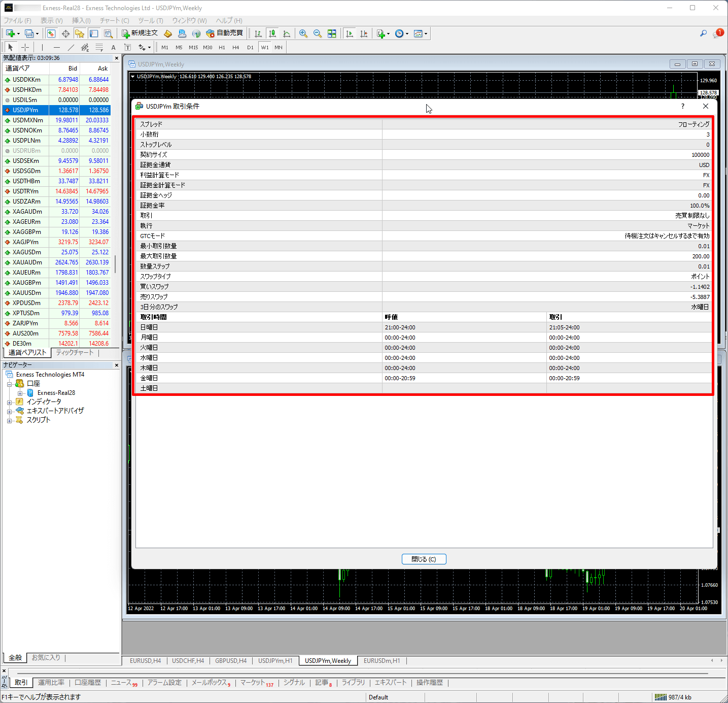Click the 閉じる (C) button
Viewport: 728px width, 703px height.
pyautogui.click(x=424, y=559)
